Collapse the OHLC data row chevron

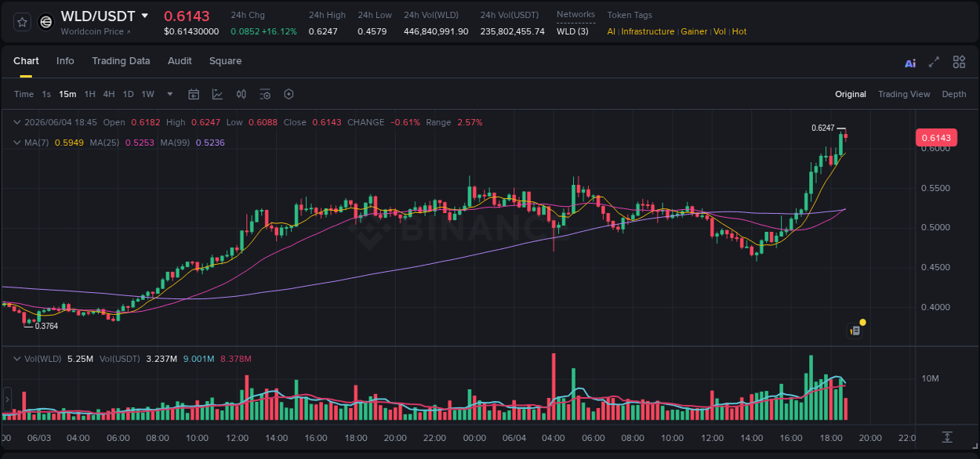[17, 122]
